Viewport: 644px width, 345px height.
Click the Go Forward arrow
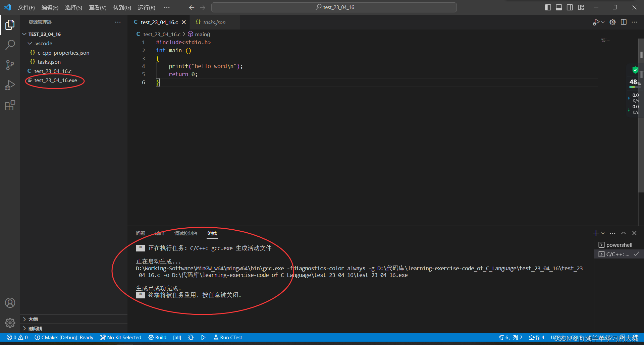203,7
